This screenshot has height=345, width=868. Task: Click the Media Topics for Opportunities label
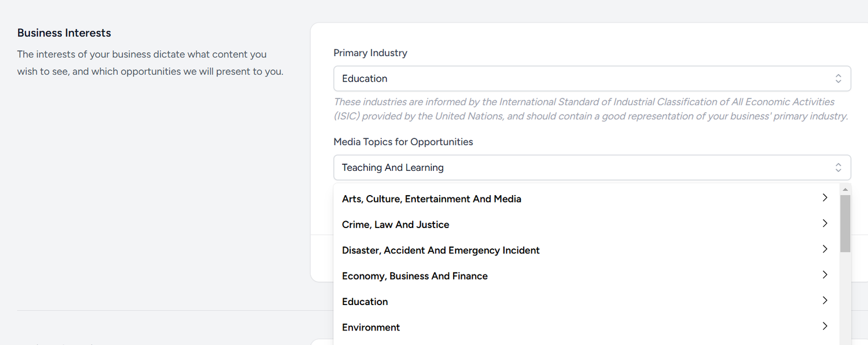403,142
